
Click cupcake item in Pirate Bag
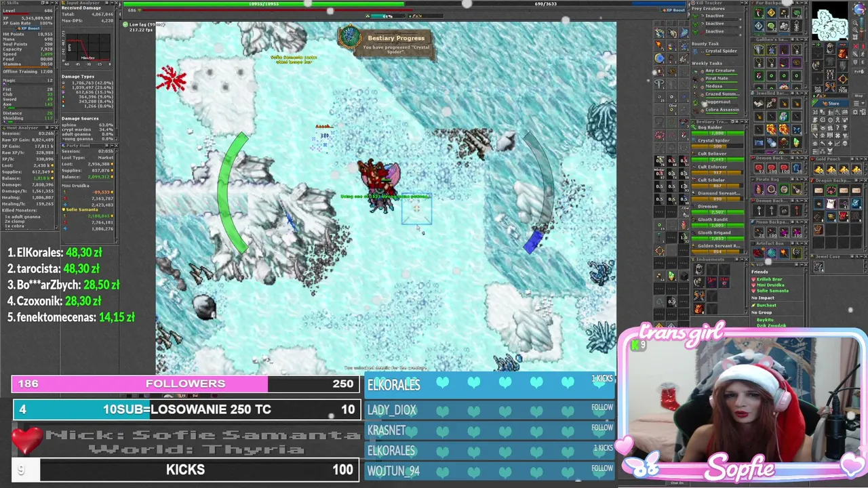coord(759,189)
